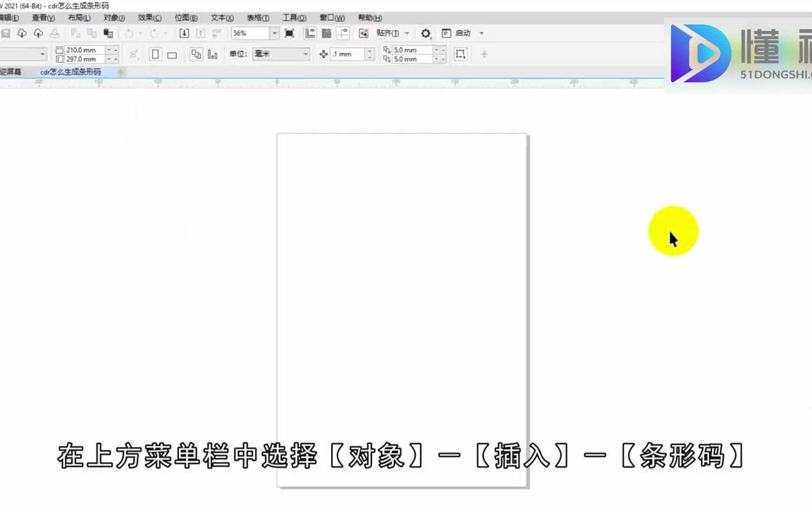Click the 启动 launch icon

click(446, 33)
